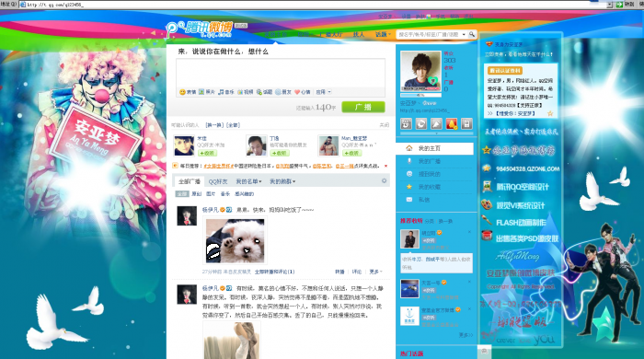Select the 图片 feed filter
The image size is (644, 359).
(211, 194)
